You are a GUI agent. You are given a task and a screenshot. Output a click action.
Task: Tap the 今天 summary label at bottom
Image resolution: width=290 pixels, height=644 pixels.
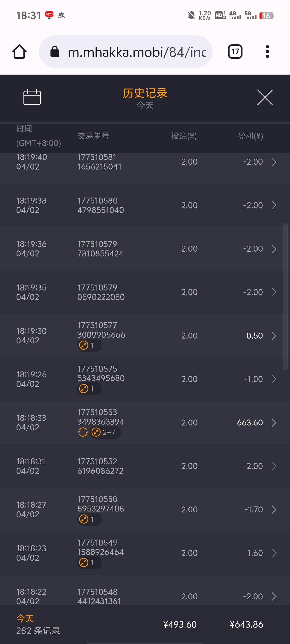(x=25, y=618)
